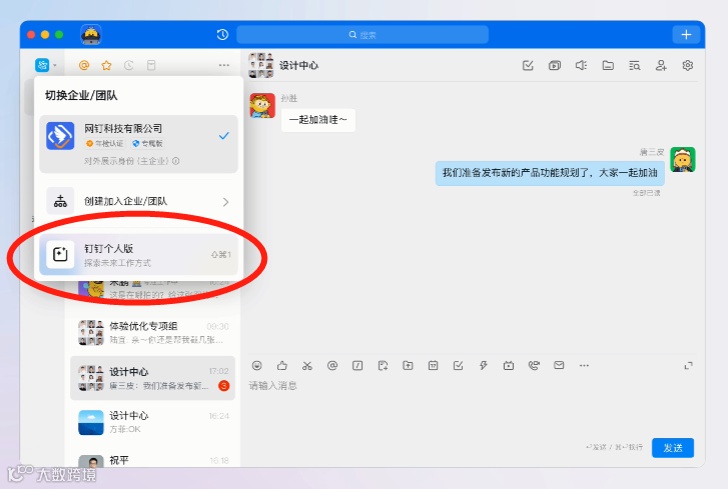Viewport: 728px width, 489px height.
Task: Click the archive box filter icon
Action: 151,65
